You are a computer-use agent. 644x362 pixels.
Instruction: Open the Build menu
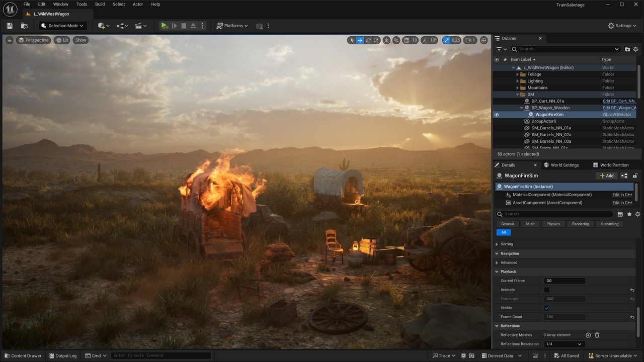point(100,4)
